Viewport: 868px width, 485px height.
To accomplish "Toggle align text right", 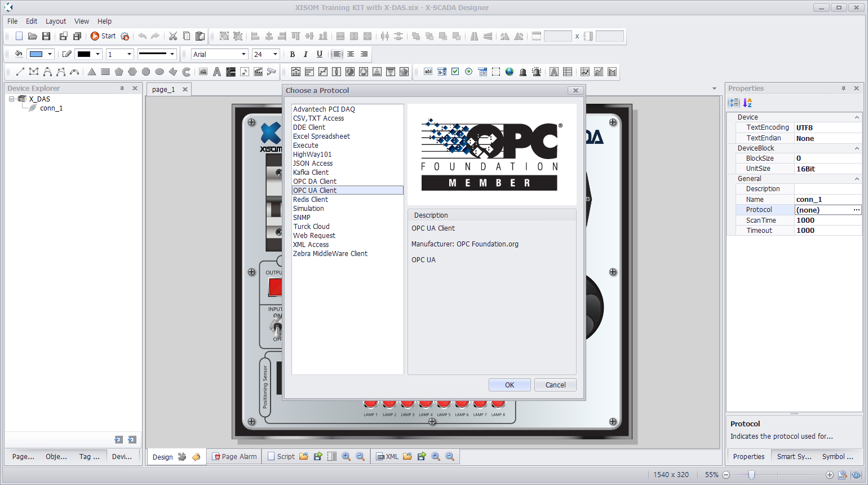I will (364, 54).
